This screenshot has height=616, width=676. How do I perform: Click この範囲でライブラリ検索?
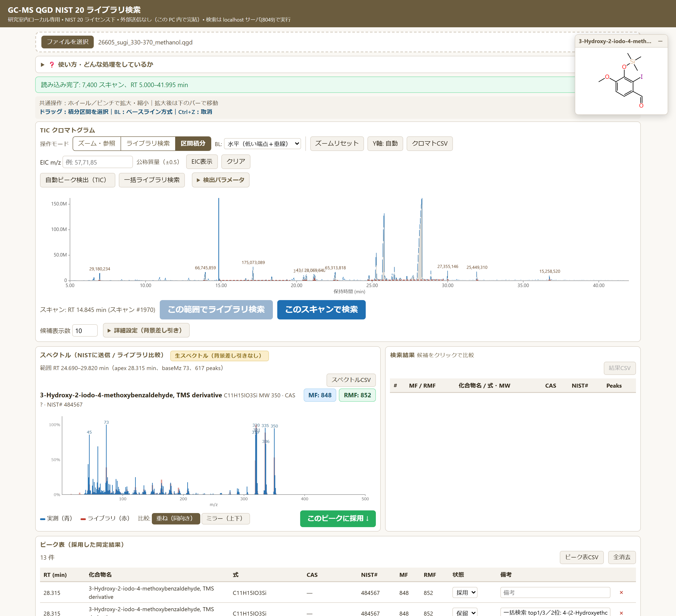click(x=216, y=310)
